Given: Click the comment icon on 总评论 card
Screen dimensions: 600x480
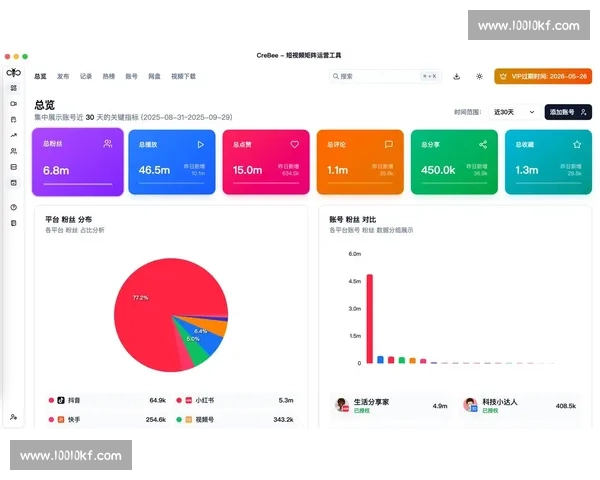Looking at the screenshot, I should pyautogui.click(x=388, y=144).
